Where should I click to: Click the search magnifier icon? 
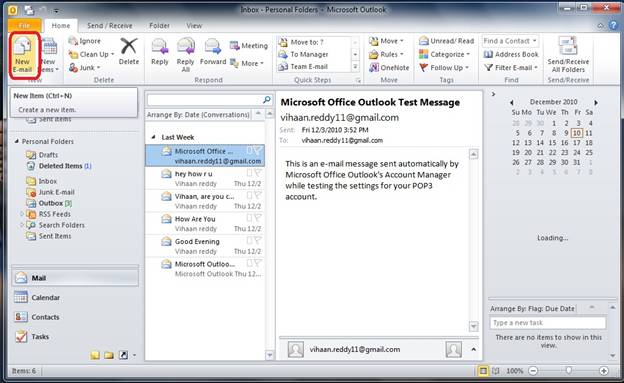pyautogui.click(x=267, y=100)
